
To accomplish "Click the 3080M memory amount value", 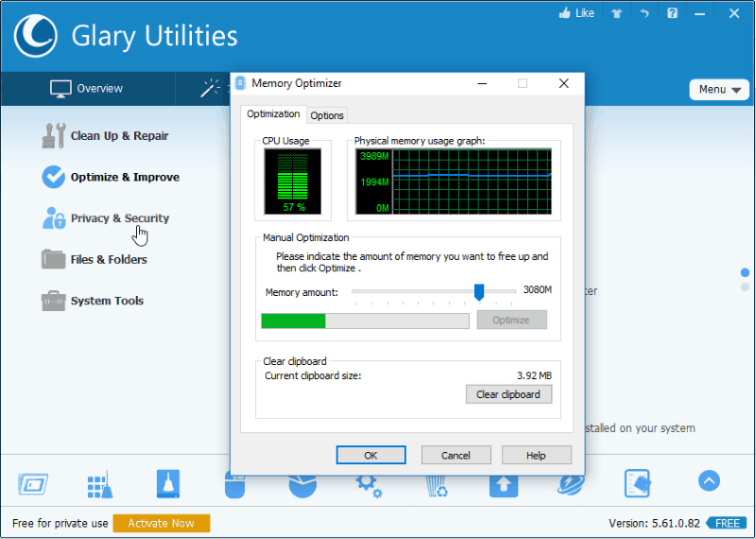I will coord(538,289).
